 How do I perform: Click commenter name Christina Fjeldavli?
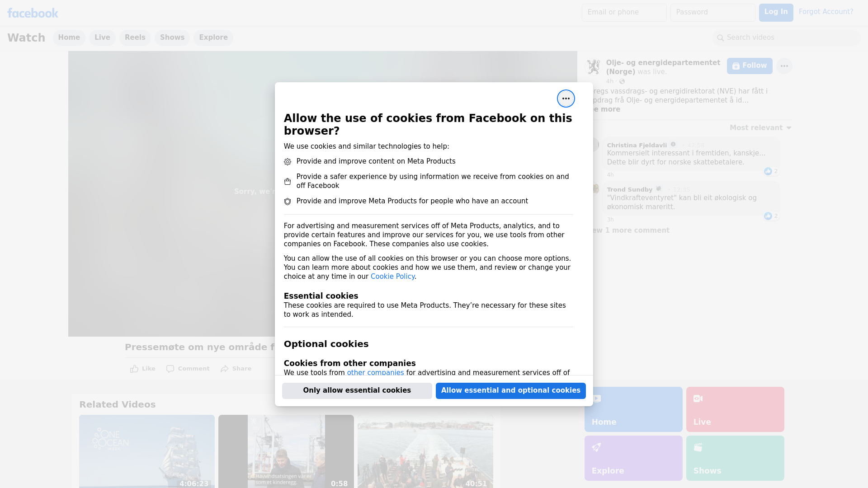click(x=637, y=145)
